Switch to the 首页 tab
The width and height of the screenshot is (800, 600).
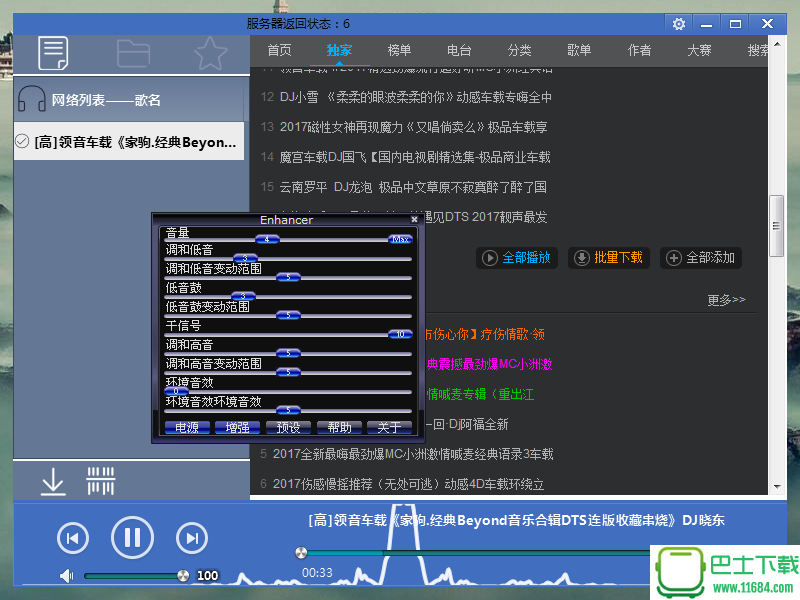(280, 50)
